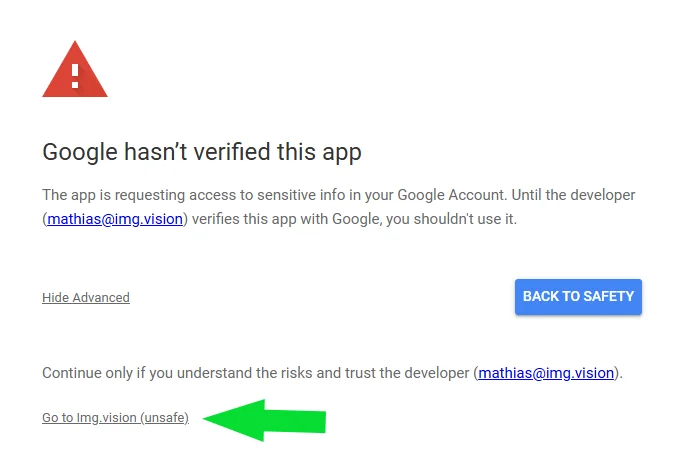Screen dimensions: 690x466
Task: Return to safety with the blue button
Action: (578, 297)
